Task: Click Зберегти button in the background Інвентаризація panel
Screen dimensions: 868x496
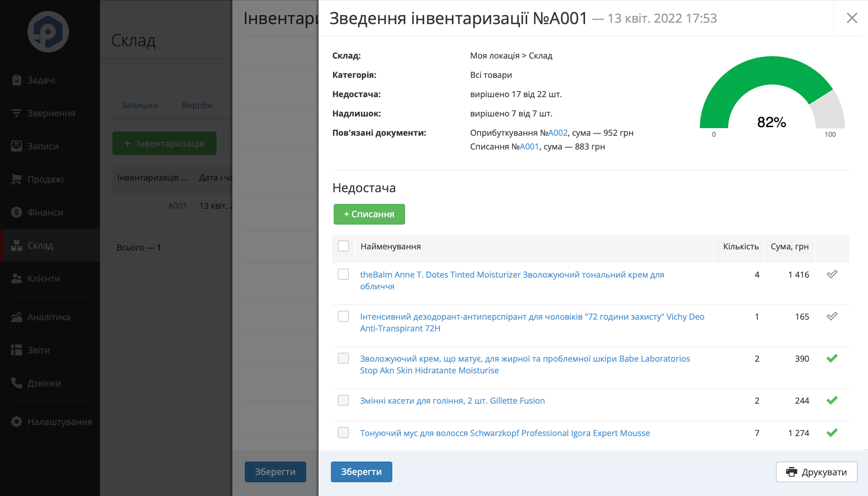Action: click(275, 472)
